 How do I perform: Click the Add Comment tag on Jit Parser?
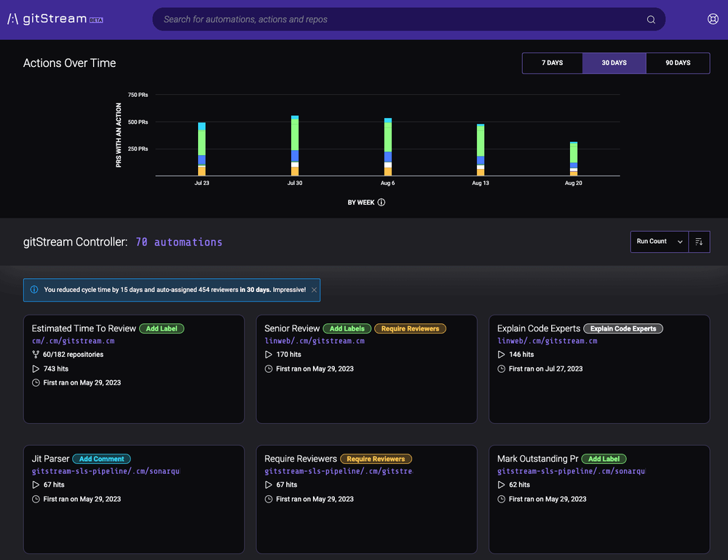101,459
